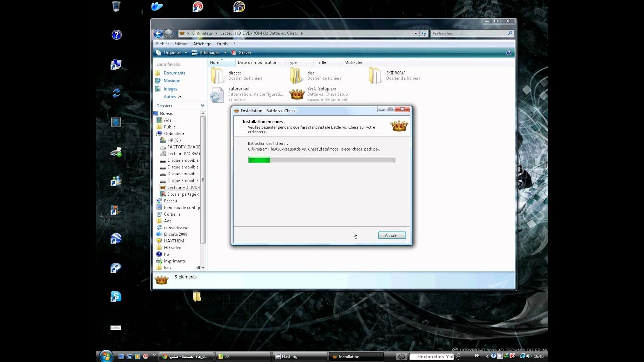
Task: Open the SKIDROW folder icon
Action: (x=375, y=76)
